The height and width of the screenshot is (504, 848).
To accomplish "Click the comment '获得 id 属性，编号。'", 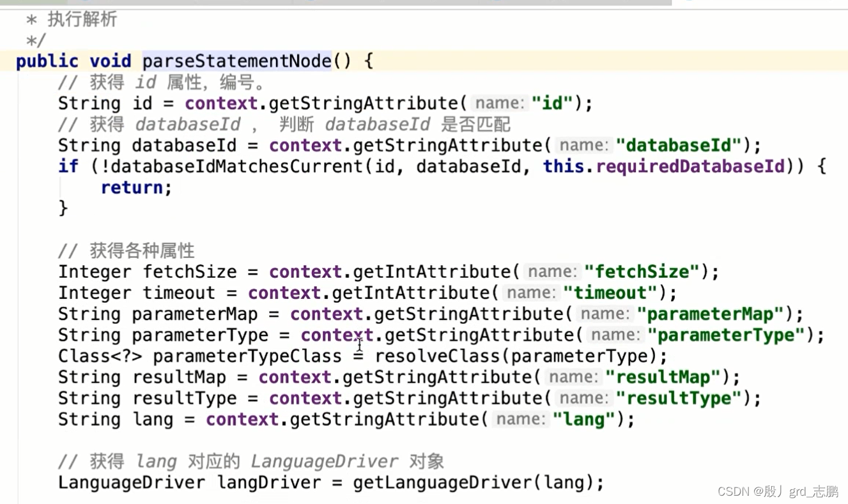I will click(x=161, y=82).
